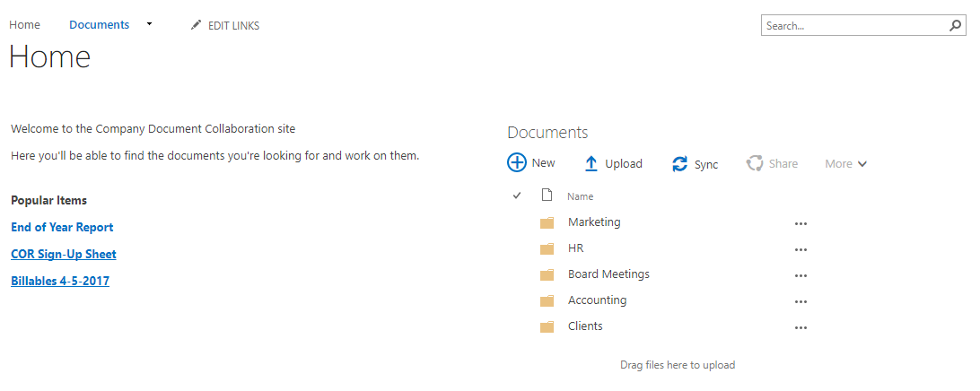Open the End of Year Report link
The height and width of the screenshot is (391, 980).
tap(62, 227)
